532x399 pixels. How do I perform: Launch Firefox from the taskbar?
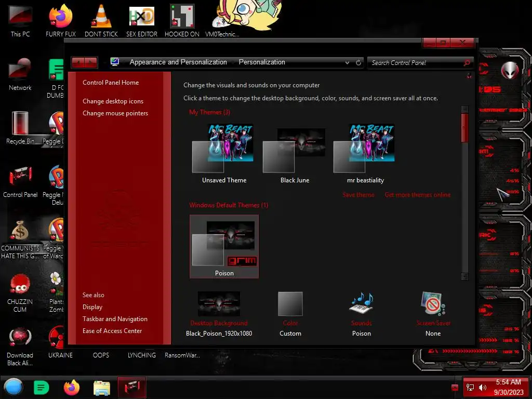point(72,388)
